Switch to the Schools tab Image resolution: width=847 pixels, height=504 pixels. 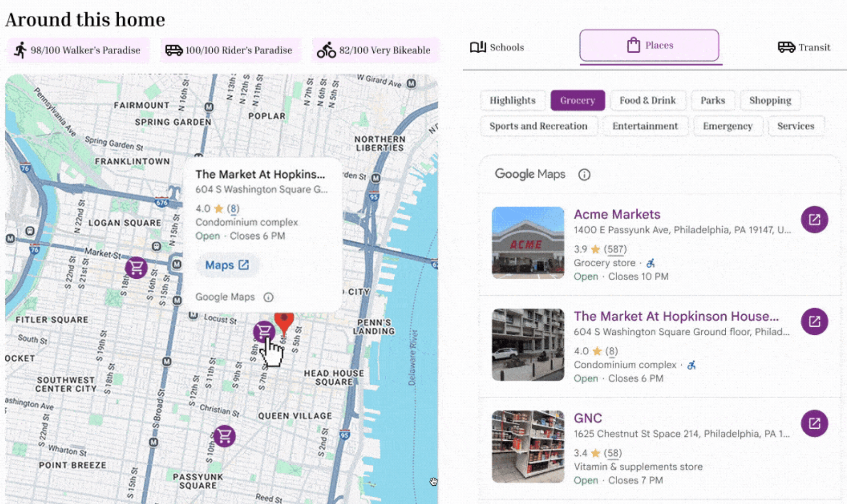coord(497,47)
